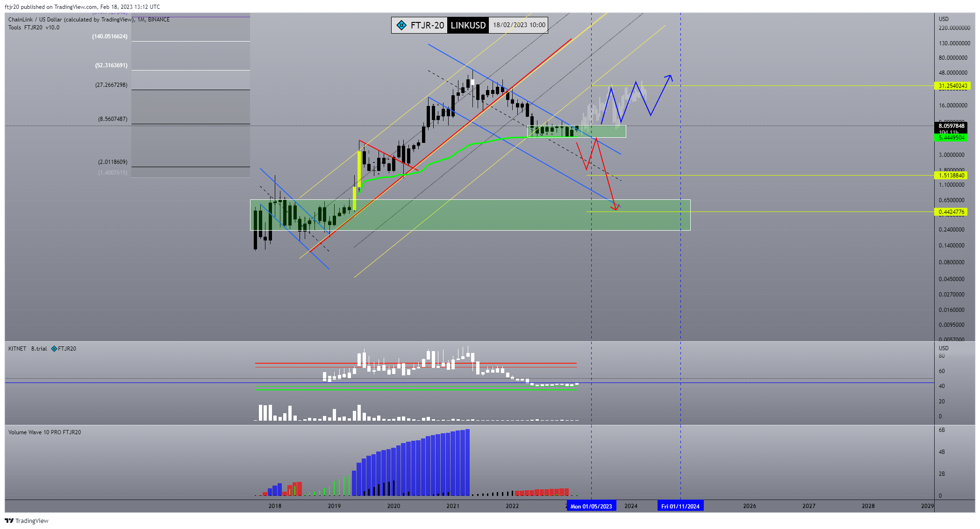Click year 2028 on the time axis

868,506
